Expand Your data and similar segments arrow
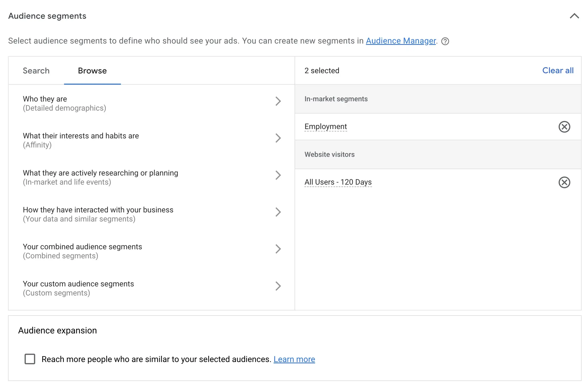 coord(278,212)
